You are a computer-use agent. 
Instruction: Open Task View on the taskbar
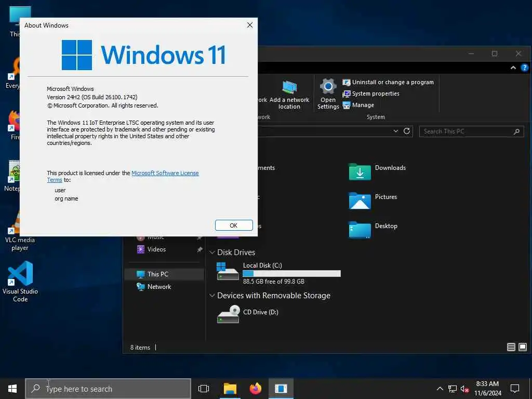204,389
